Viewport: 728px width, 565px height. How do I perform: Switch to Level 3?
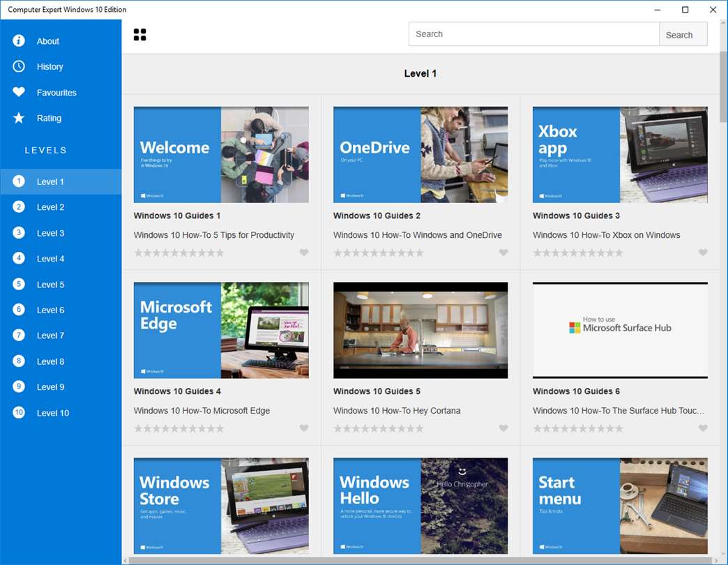(x=61, y=233)
